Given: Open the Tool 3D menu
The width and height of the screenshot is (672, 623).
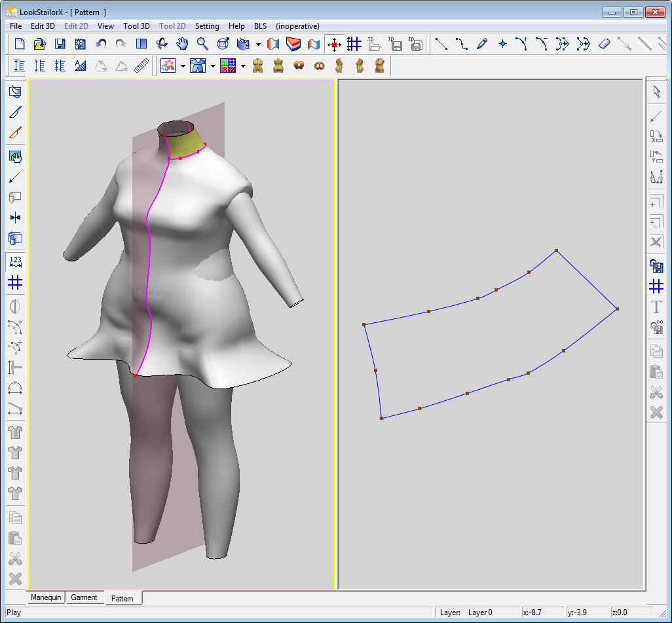Looking at the screenshot, I should click(136, 26).
